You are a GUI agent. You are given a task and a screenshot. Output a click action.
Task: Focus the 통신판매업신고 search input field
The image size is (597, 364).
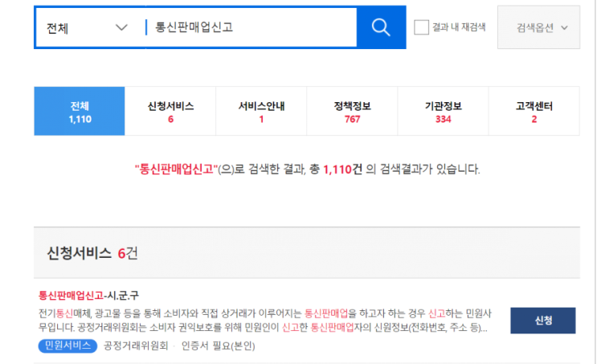(x=251, y=27)
